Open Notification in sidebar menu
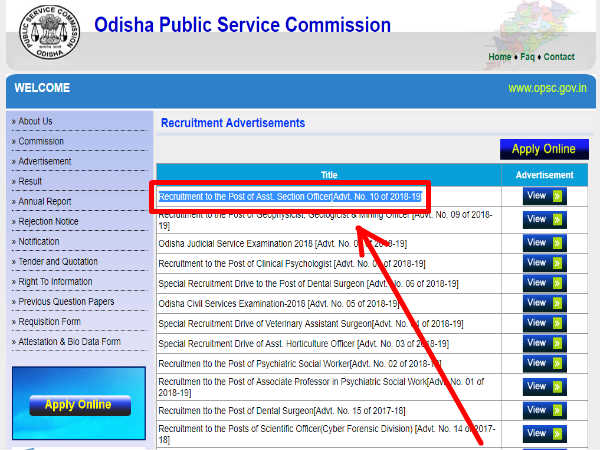This screenshot has height=450, width=600. point(39,241)
